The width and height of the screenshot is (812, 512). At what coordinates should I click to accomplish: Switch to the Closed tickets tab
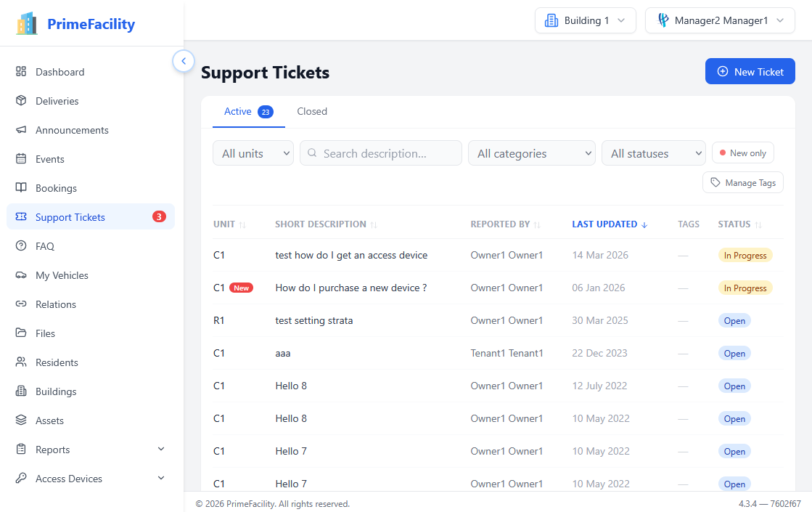coord(312,111)
